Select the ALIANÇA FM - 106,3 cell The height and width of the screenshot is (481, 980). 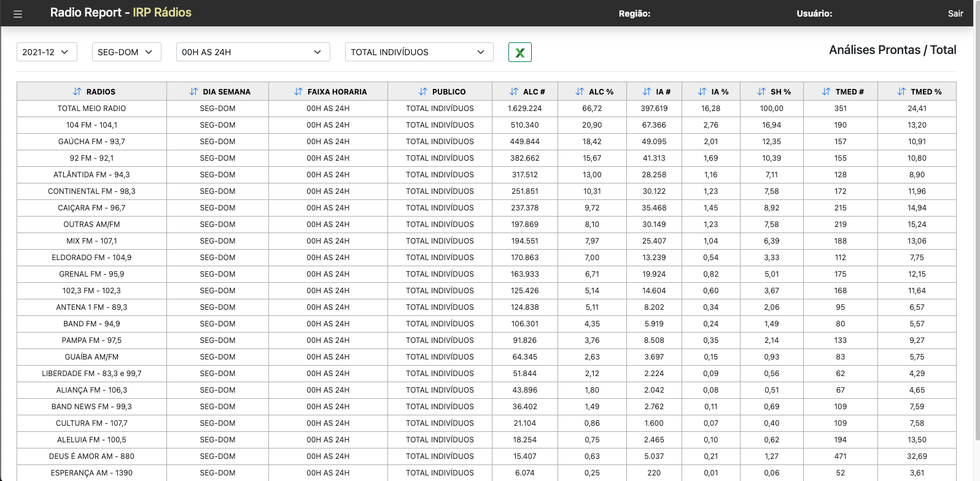[91, 390]
